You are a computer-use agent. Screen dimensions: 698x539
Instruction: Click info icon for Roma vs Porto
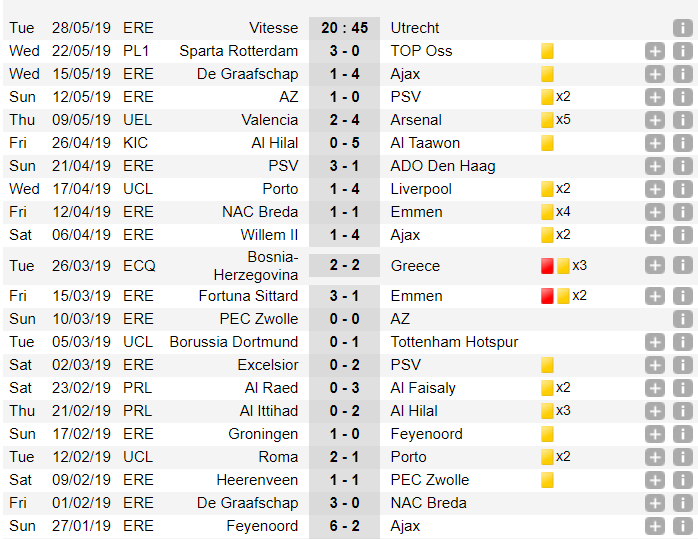pos(682,457)
